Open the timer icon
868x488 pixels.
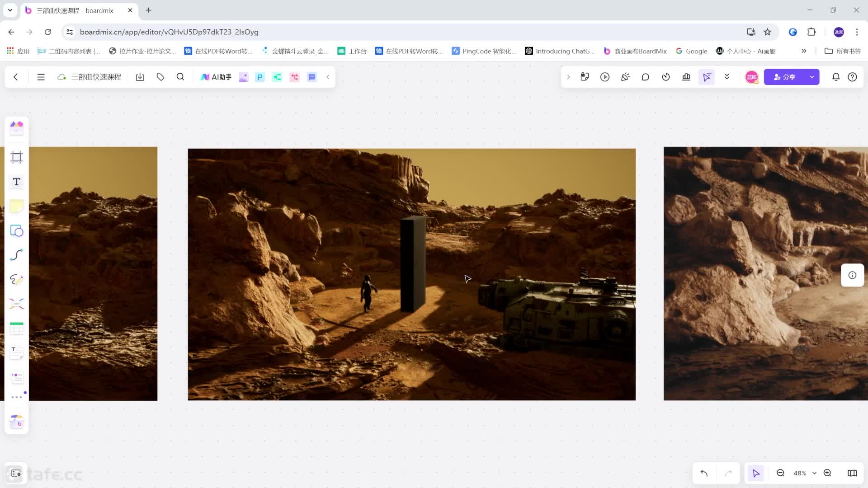tap(666, 77)
